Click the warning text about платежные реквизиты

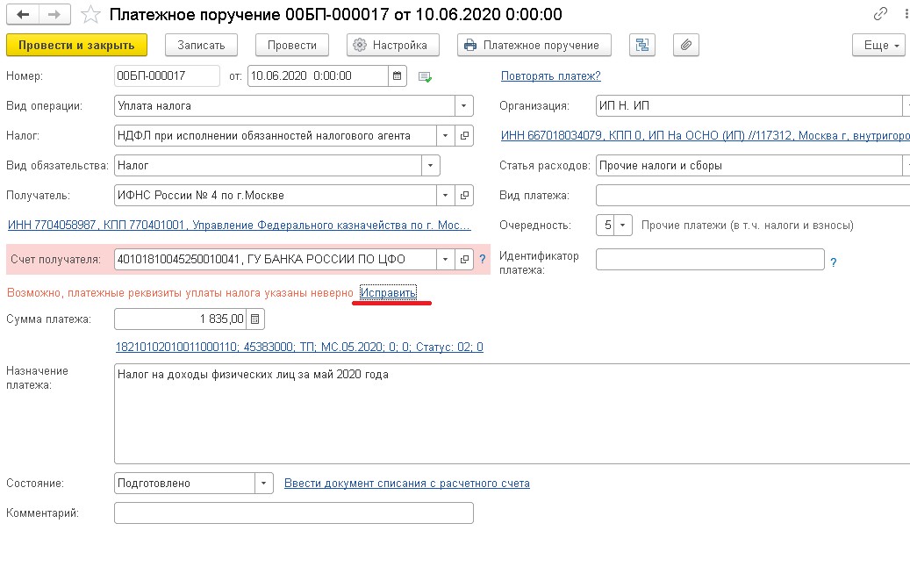180,292
